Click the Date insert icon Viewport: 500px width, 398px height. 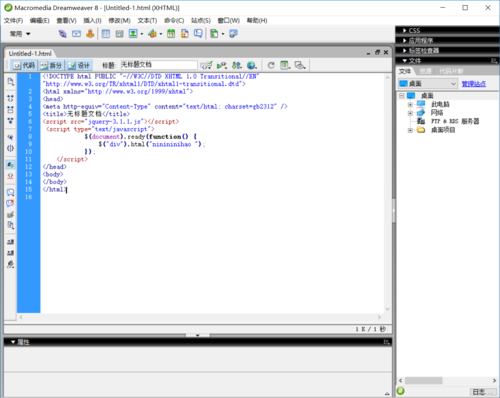point(171,34)
